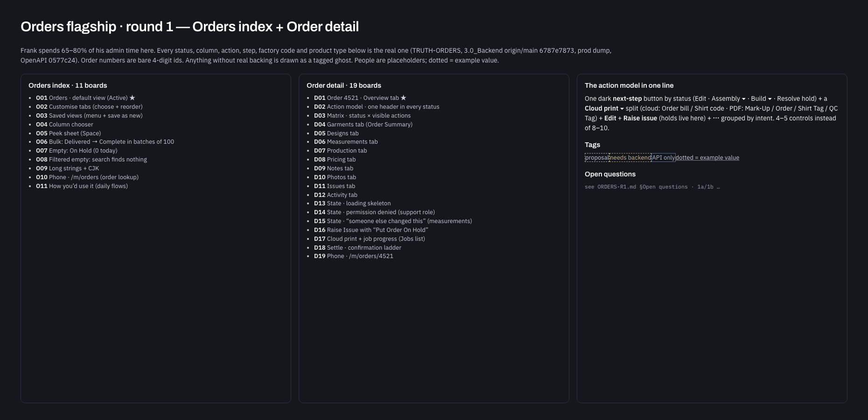This screenshot has width=868, height=420.
Task: Open D17 Cloud print job progress entry
Action: (x=370, y=239)
